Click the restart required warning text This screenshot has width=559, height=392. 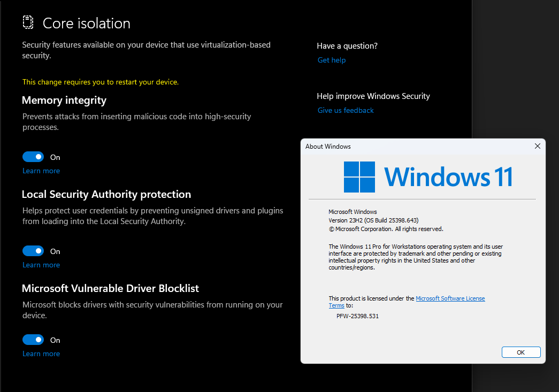(101, 82)
